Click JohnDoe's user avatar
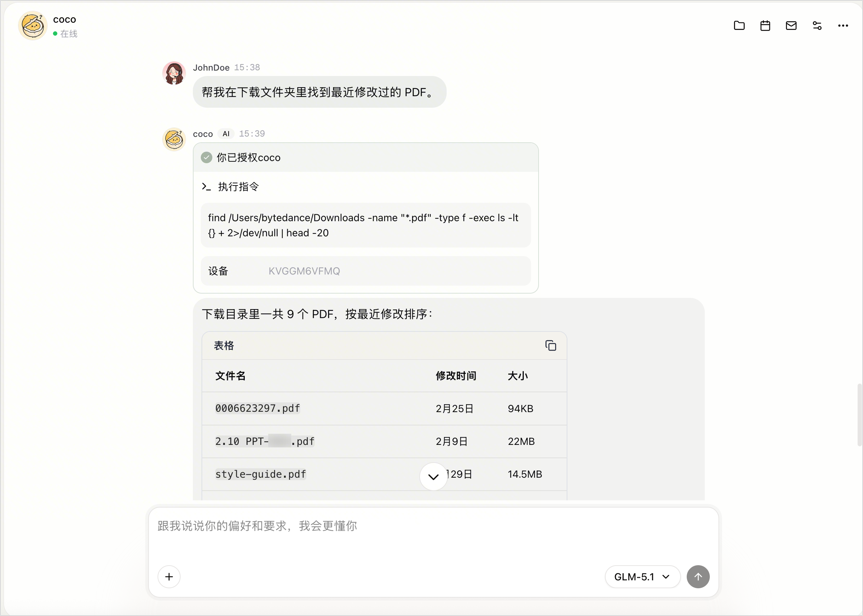The image size is (863, 616). click(x=174, y=73)
